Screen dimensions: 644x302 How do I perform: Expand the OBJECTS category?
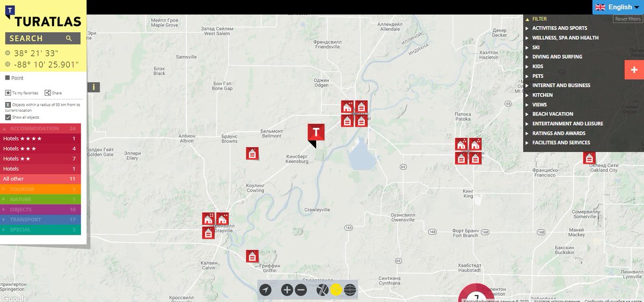pyautogui.click(x=41, y=210)
